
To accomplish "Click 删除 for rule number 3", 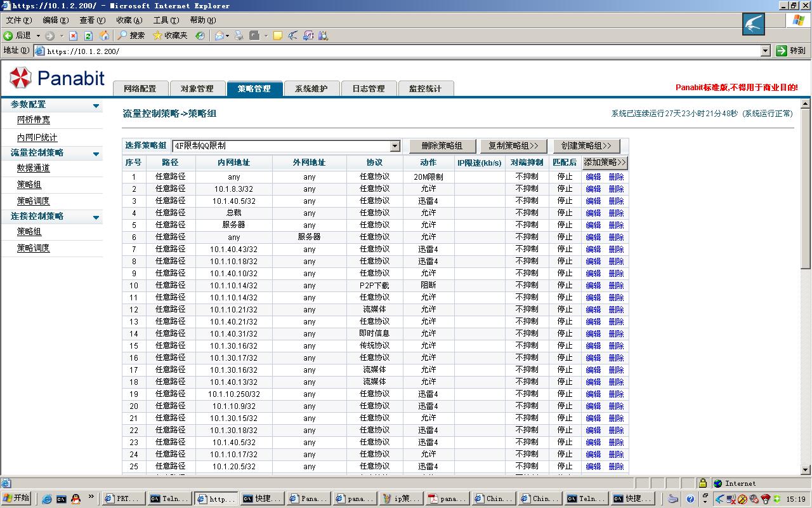I will tap(617, 201).
